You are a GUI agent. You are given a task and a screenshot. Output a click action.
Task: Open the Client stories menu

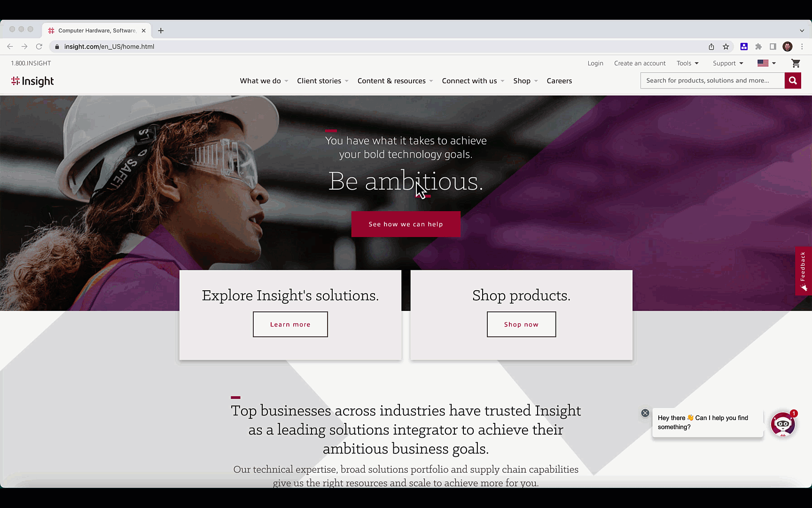(323, 81)
